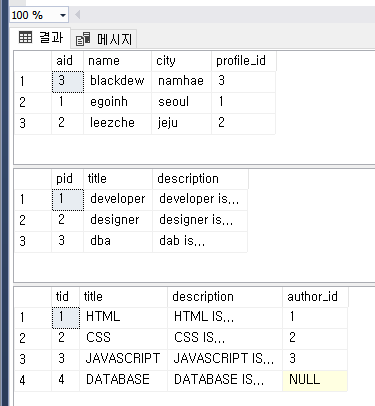Select the 'dab is...' description cell
Image resolution: width=375 pixels, height=406 pixels.
click(x=200, y=241)
